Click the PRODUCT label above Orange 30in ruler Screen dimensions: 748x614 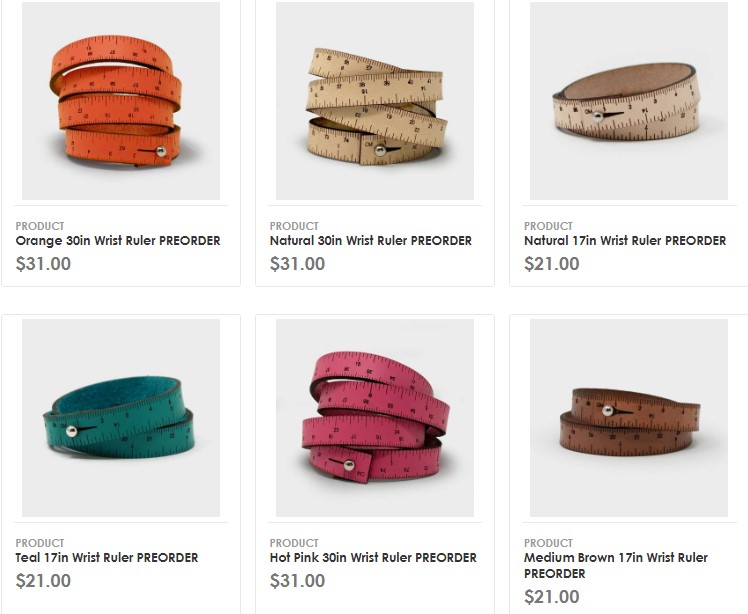pyautogui.click(x=40, y=226)
